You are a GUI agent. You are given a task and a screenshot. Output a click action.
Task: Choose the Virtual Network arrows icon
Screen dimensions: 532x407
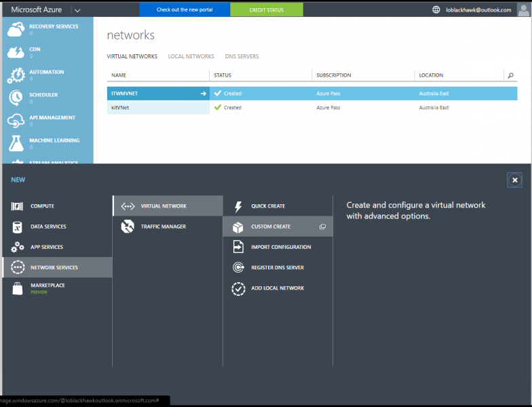128,206
